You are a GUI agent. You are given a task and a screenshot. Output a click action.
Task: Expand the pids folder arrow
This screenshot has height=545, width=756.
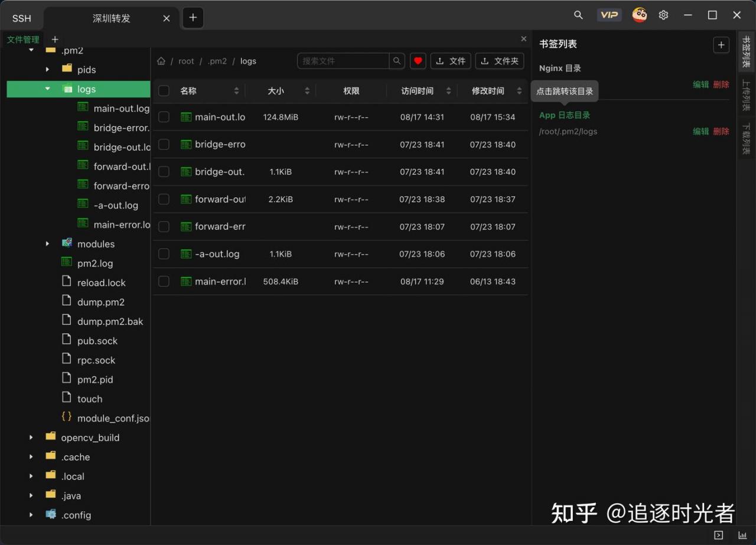coord(47,70)
